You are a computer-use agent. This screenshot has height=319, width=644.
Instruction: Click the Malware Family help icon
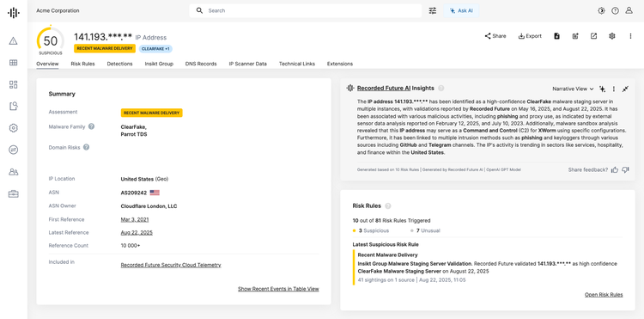(91, 126)
